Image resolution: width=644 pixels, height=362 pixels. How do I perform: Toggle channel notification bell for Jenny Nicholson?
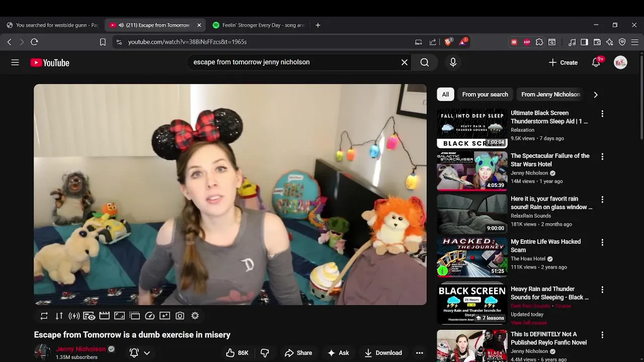(134, 353)
